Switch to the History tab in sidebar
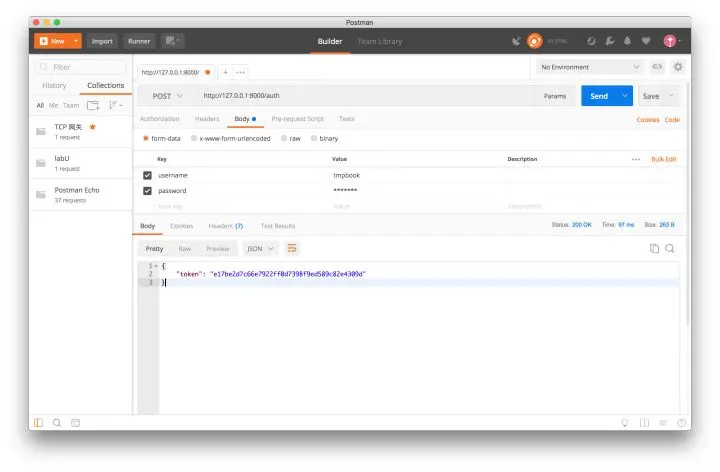This screenshot has width=720, height=472. click(x=54, y=85)
